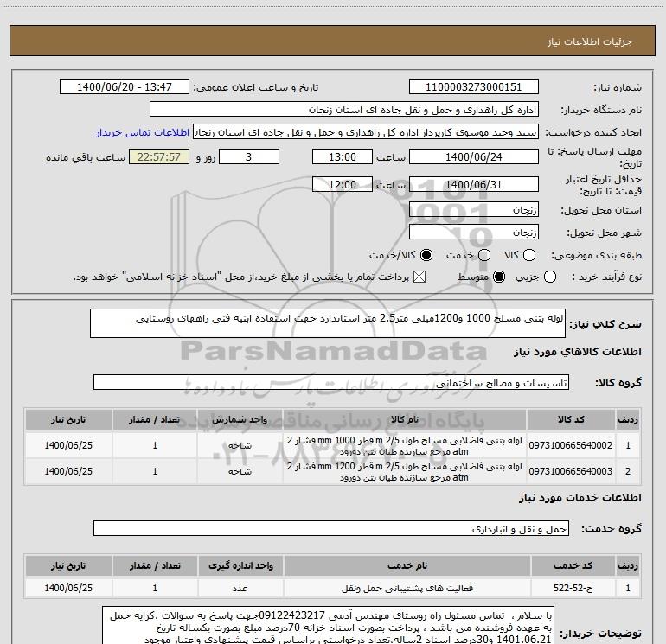Select the کالا/خدمت radio button

[426, 255]
